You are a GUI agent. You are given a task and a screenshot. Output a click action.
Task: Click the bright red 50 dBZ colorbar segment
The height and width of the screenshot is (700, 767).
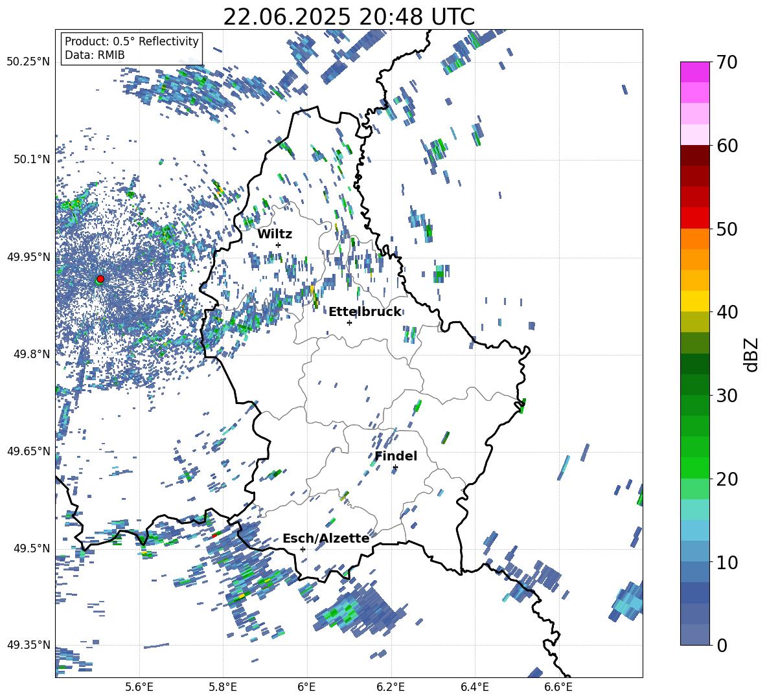click(x=694, y=218)
